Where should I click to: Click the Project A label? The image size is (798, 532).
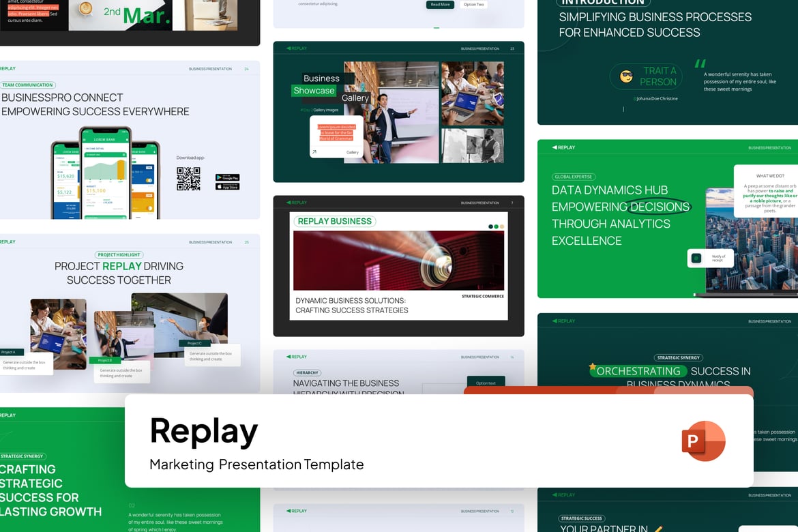tap(12, 352)
